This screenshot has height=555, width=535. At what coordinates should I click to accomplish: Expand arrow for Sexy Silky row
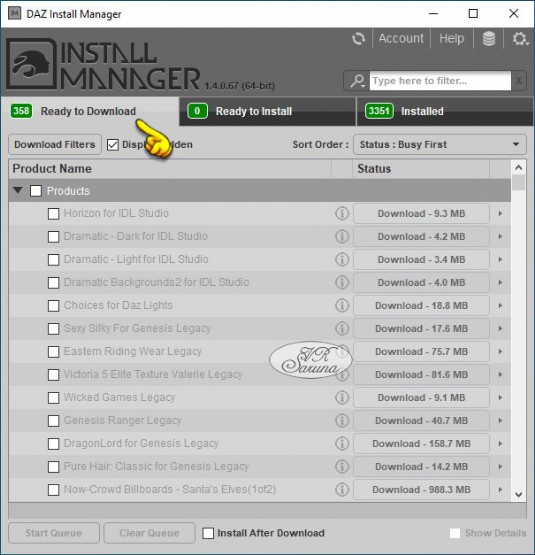tap(500, 328)
